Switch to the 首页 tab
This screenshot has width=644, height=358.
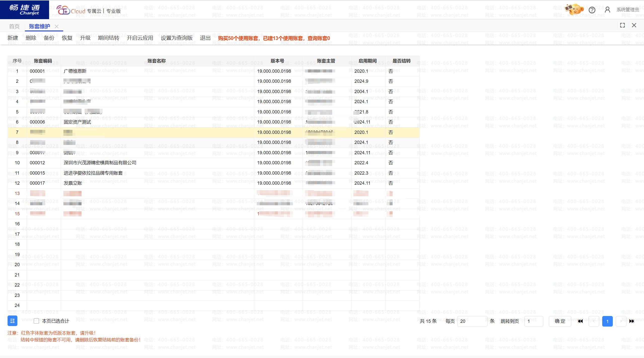14,26
